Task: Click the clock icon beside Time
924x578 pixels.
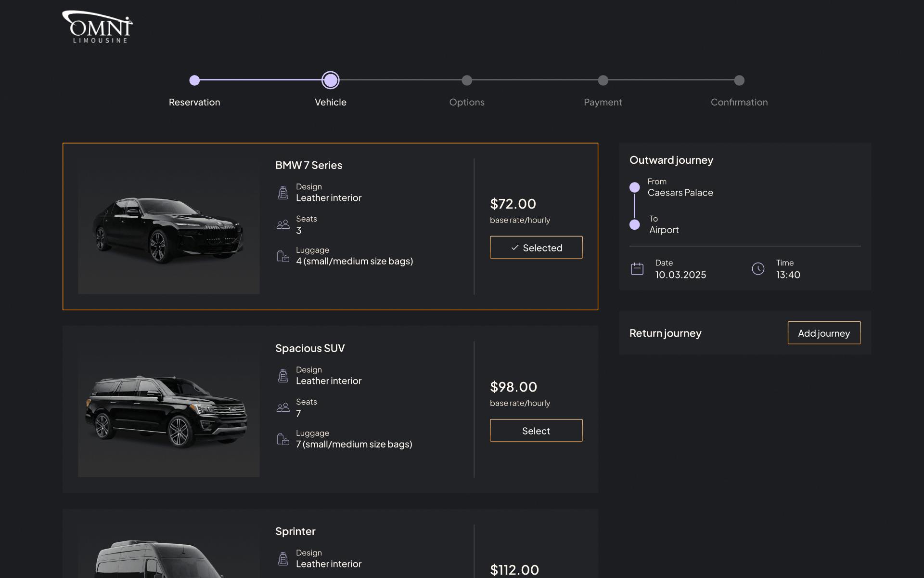Action: pos(758,269)
